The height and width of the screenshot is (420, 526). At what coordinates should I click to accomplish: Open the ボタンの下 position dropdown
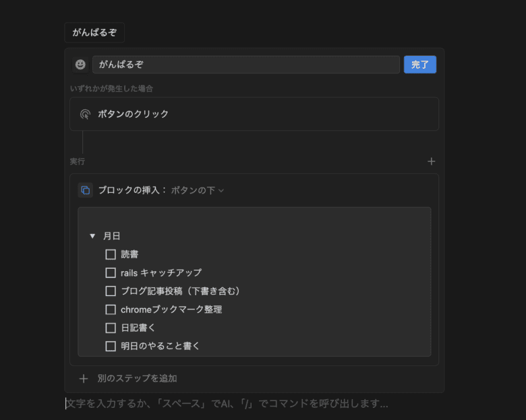point(197,190)
